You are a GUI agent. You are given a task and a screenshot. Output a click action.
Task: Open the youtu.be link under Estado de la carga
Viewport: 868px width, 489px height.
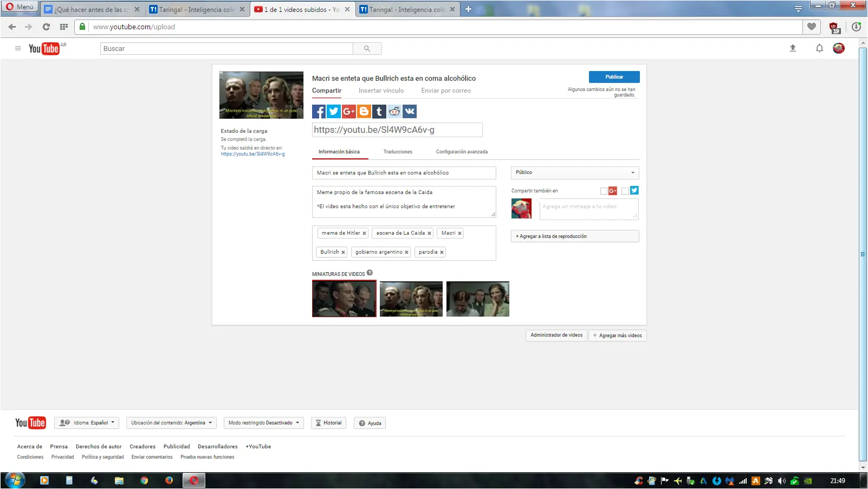[x=252, y=154]
